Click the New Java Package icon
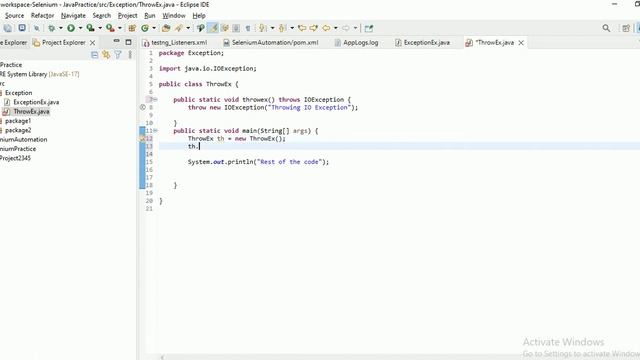Image resolution: width=640 pixels, height=360 pixels. 132,28
